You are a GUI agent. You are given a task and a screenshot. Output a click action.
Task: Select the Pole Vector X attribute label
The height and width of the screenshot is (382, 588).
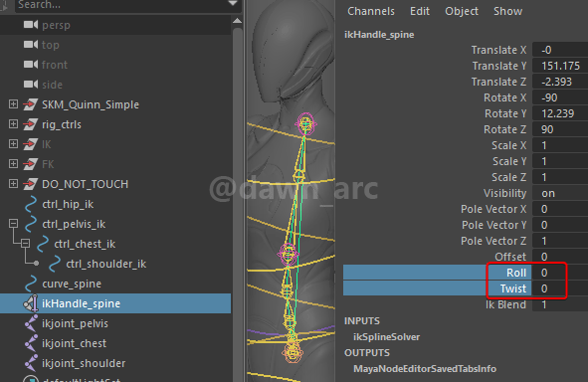pos(493,209)
